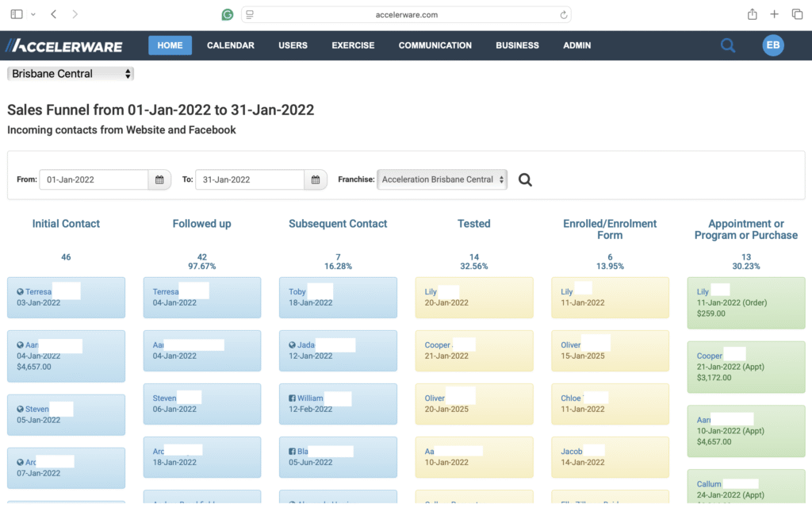Open the EB user avatar menu
The image size is (812, 508).
pyautogui.click(x=772, y=45)
